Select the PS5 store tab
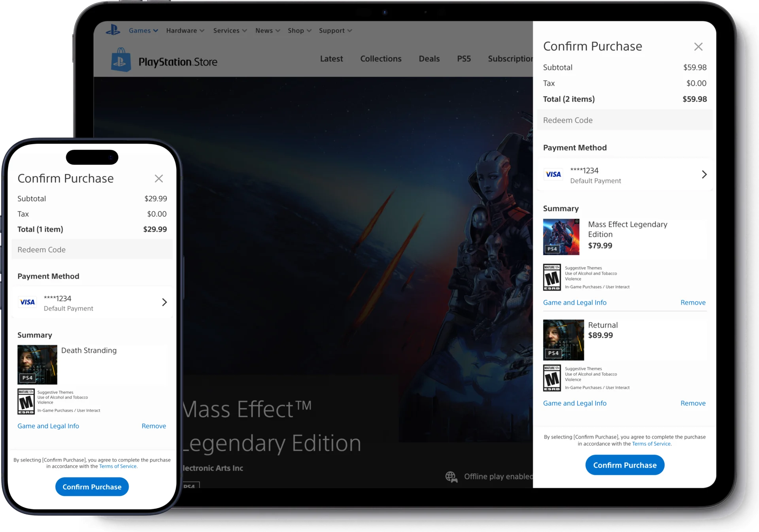This screenshot has width=759, height=532. [464, 59]
